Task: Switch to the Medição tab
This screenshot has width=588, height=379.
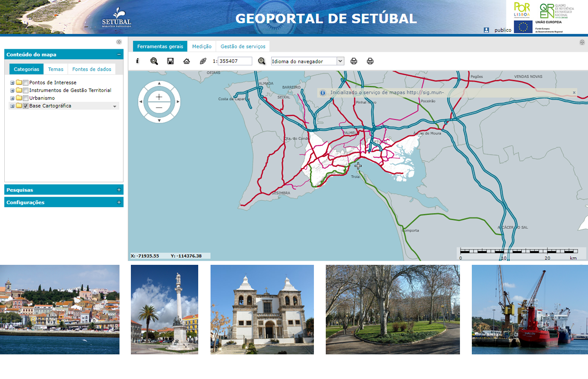Action: click(x=202, y=46)
